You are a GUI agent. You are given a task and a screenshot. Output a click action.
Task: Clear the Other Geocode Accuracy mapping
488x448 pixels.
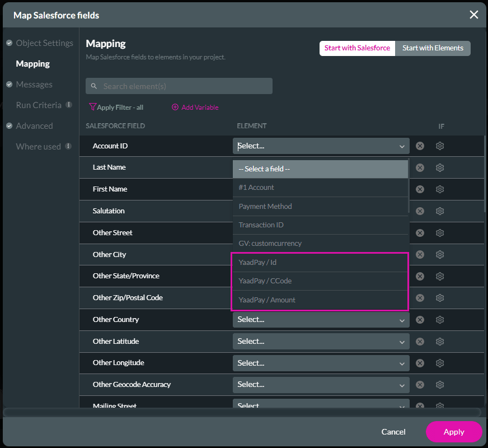click(x=420, y=385)
